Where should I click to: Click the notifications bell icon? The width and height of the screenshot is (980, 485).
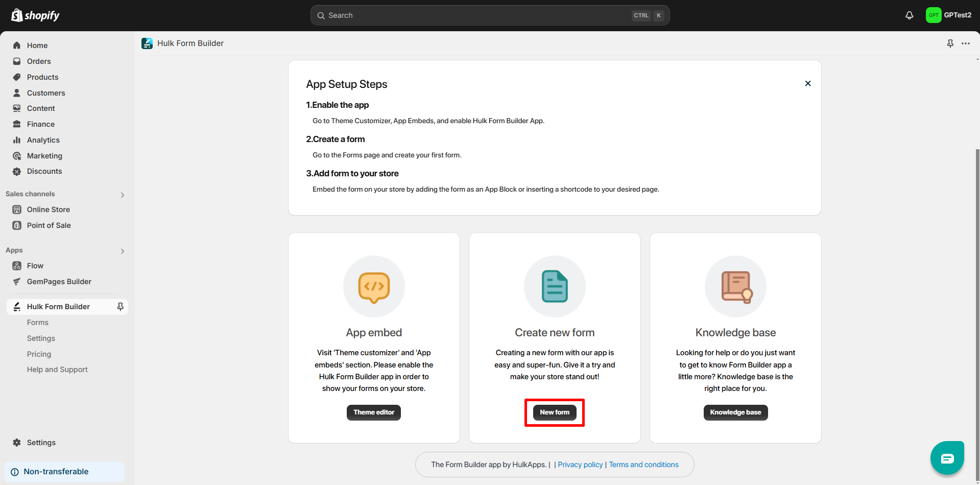pos(909,15)
